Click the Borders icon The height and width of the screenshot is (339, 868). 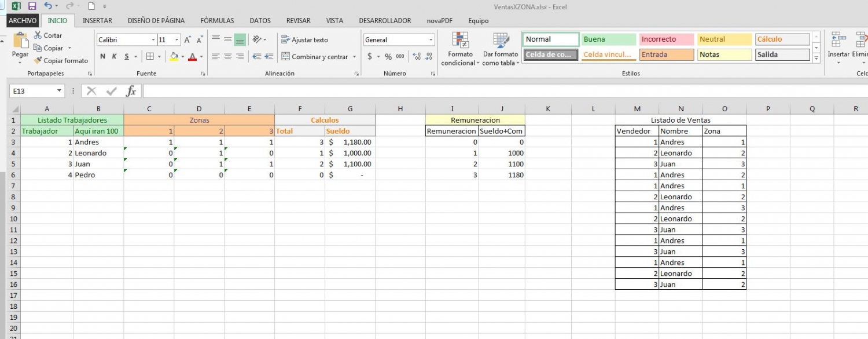(x=150, y=57)
